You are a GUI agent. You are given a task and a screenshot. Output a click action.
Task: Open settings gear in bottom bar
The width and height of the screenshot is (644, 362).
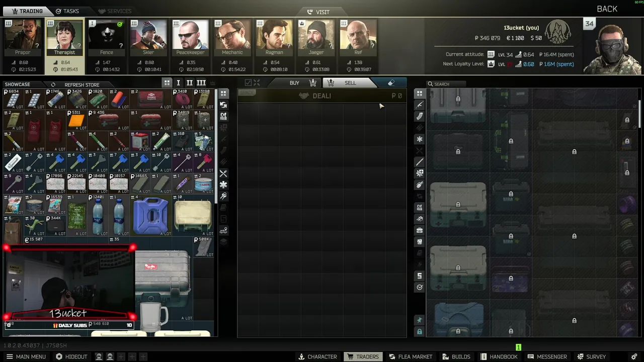click(x=633, y=356)
